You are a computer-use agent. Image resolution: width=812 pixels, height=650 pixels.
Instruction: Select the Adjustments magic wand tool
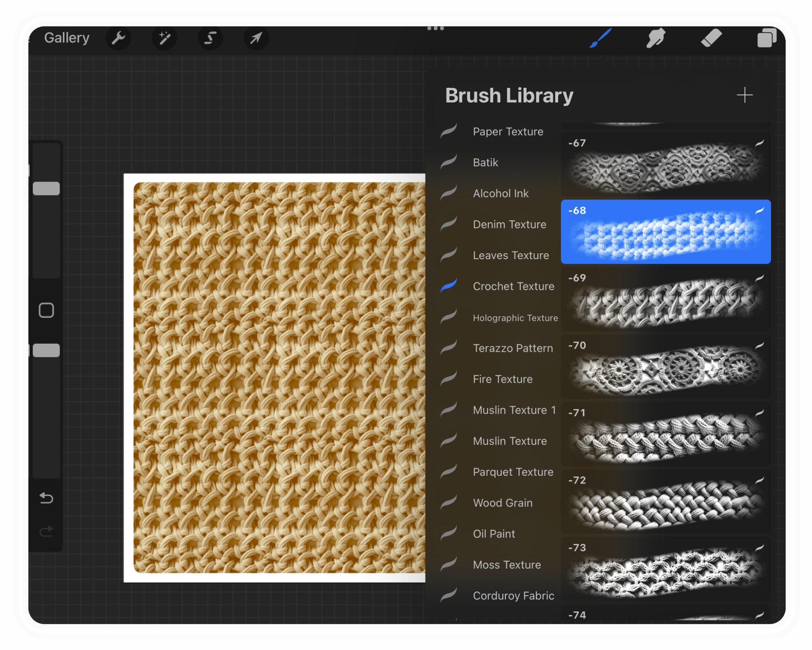tap(164, 38)
